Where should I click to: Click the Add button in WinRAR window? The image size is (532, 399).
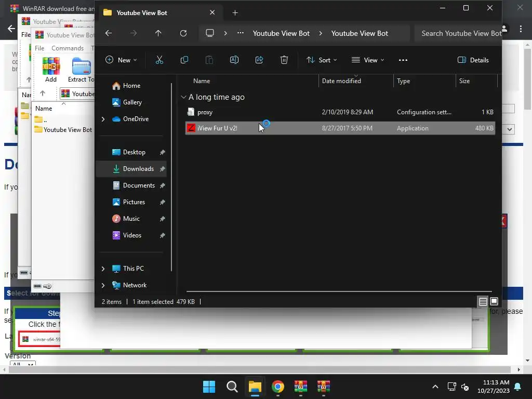click(51, 70)
